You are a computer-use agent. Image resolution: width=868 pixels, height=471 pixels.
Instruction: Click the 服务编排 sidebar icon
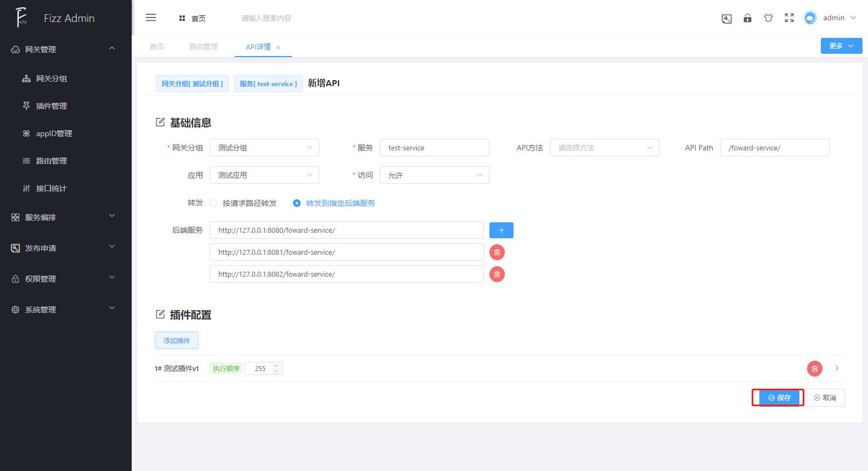[15, 217]
